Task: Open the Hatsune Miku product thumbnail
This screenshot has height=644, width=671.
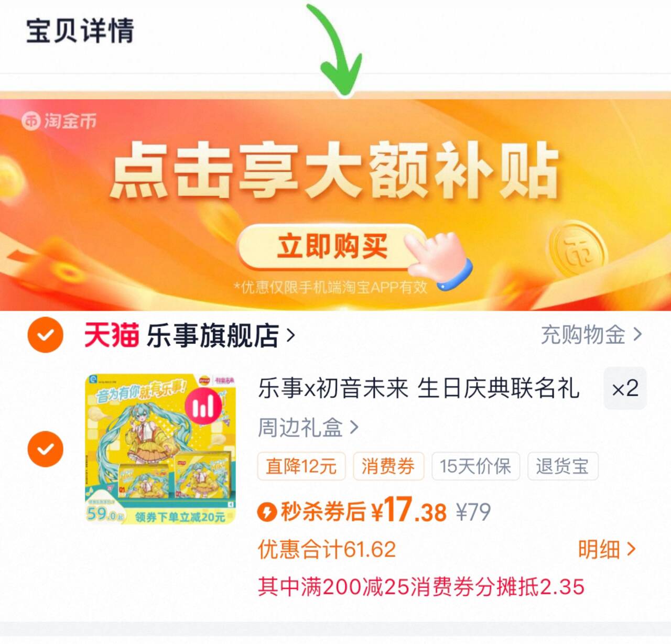Action: point(160,449)
